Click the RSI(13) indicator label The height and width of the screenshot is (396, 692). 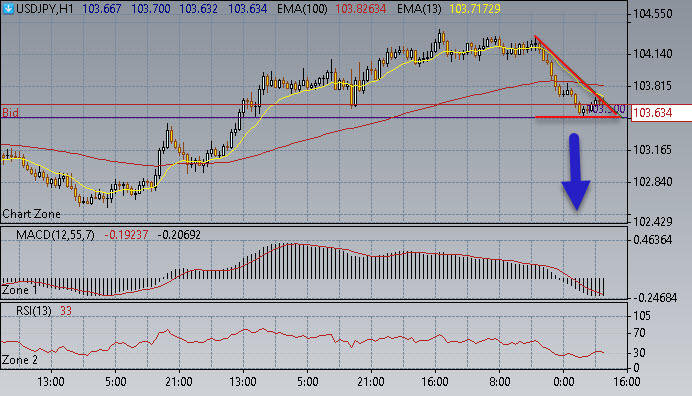click(34, 311)
